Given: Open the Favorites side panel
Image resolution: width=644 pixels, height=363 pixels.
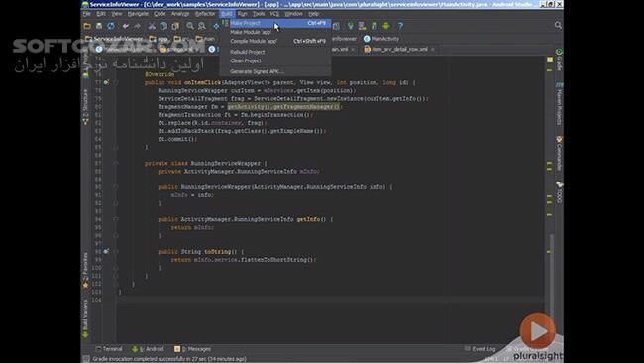Looking at the screenshot, I should click(x=85, y=269).
